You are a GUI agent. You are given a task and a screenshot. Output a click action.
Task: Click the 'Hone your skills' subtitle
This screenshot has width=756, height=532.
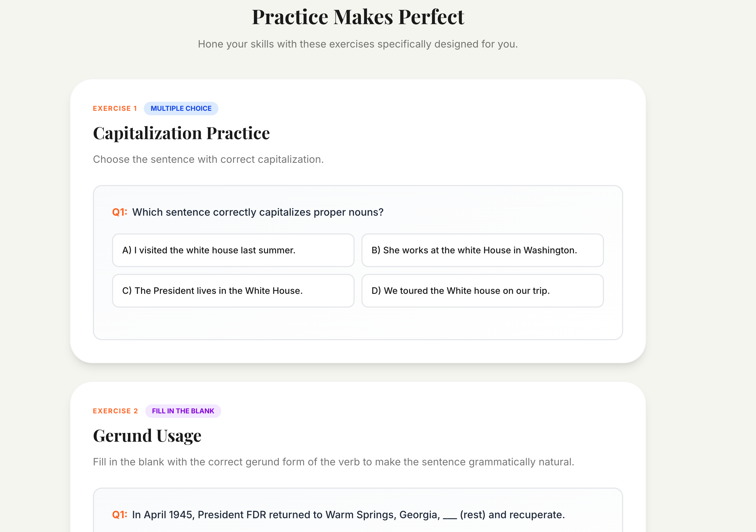(357, 44)
